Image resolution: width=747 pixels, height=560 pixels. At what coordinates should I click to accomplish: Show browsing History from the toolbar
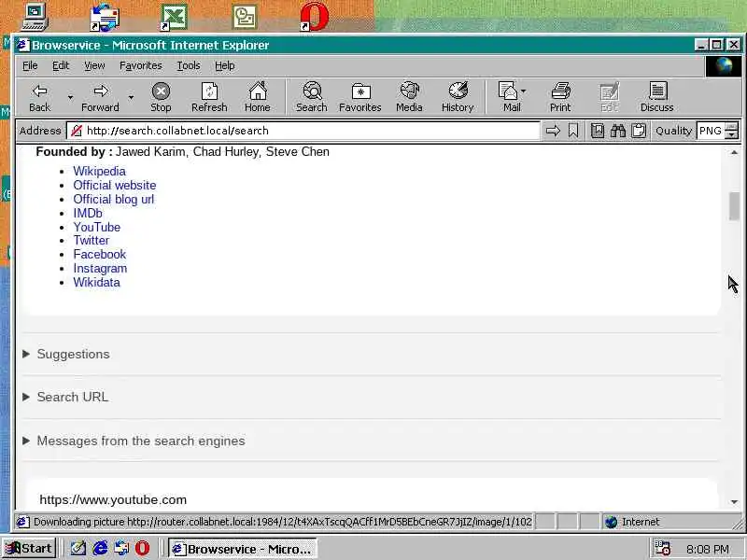click(x=458, y=98)
